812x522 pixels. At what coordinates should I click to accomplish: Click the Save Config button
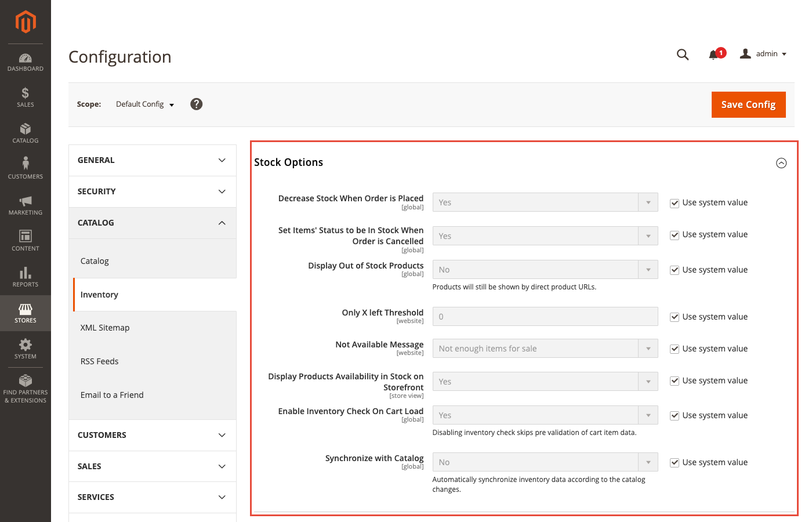click(748, 104)
